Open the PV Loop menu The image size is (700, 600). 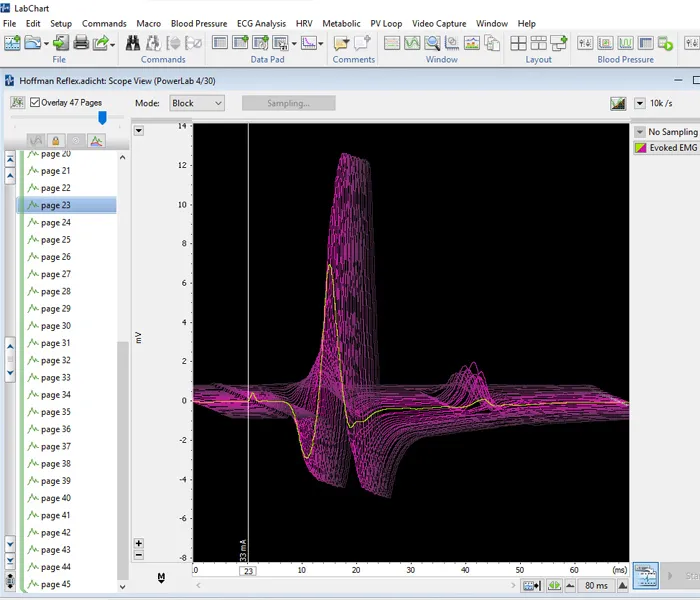(388, 23)
